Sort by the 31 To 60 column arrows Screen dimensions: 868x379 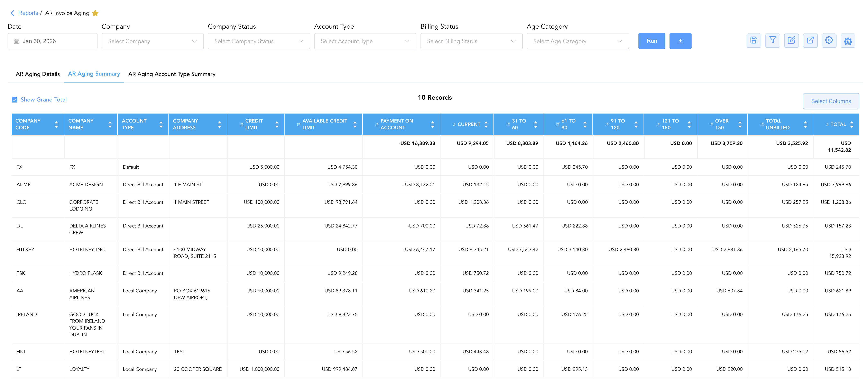[x=535, y=125]
